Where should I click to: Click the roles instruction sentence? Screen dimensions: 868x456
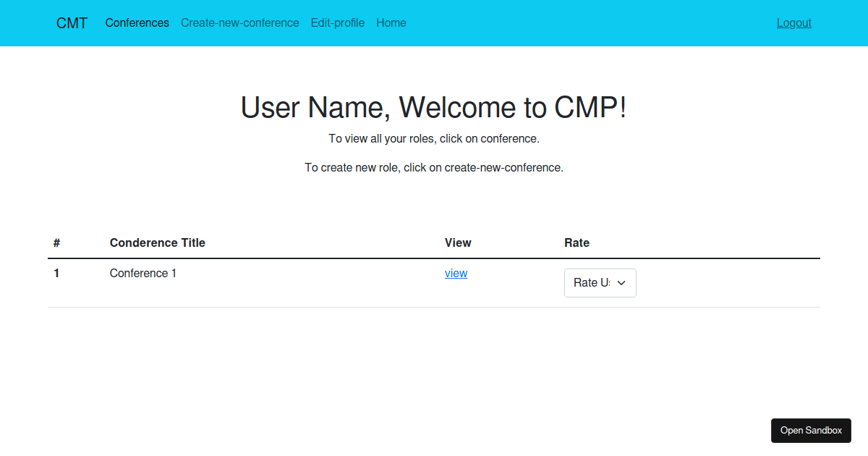pyautogui.click(x=434, y=138)
